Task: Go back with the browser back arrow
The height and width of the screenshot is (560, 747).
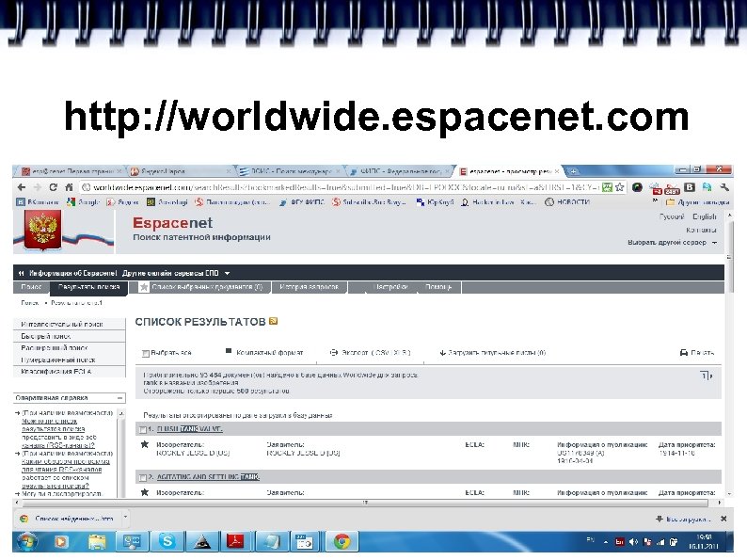Action: point(21,187)
